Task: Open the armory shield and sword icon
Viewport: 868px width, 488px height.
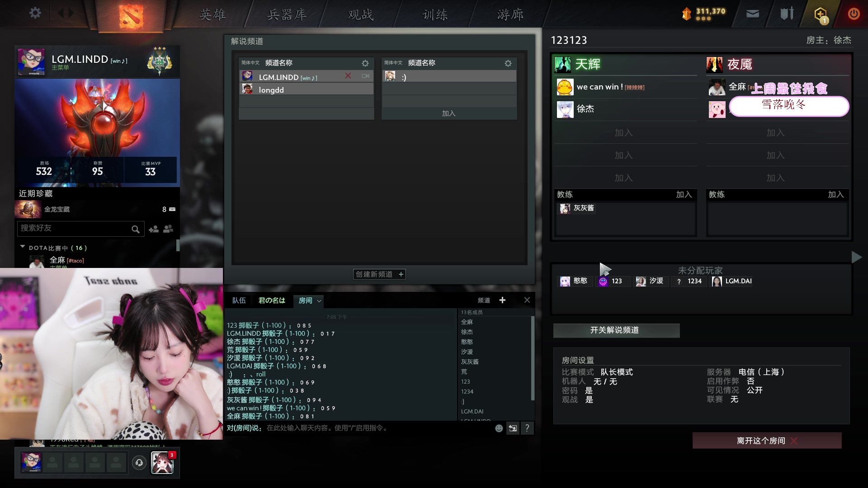Action: 787,14
